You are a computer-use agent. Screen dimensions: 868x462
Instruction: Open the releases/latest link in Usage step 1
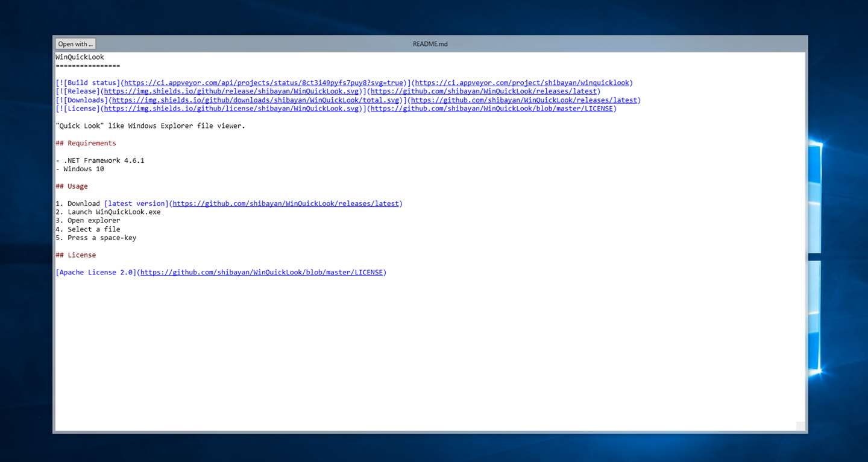coord(286,204)
